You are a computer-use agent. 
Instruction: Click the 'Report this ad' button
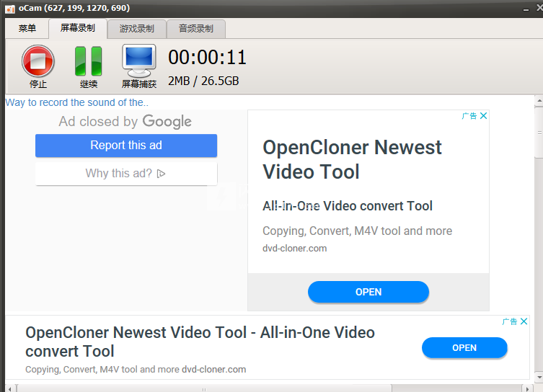coord(126,146)
